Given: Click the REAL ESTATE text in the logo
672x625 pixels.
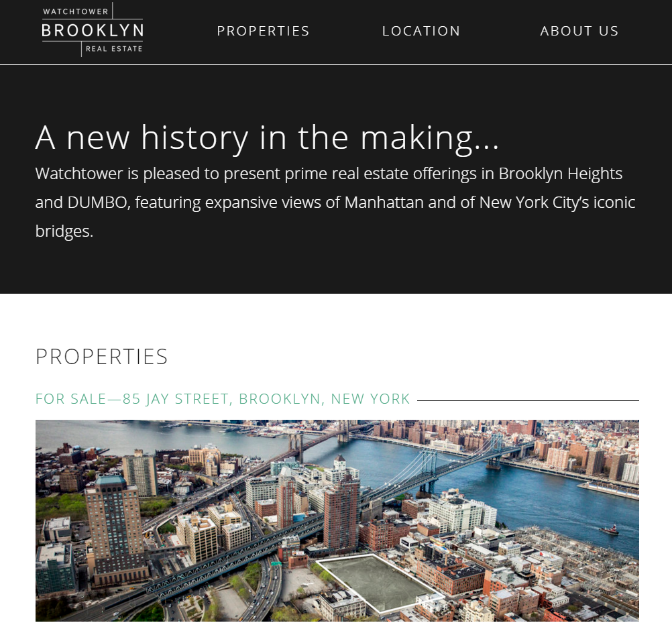Looking at the screenshot, I should (114, 49).
